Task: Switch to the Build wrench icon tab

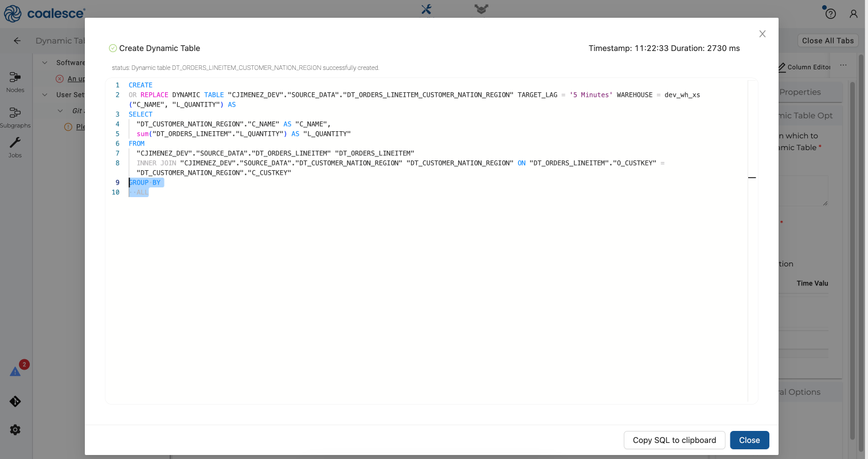Action: pyautogui.click(x=426, y=9)
